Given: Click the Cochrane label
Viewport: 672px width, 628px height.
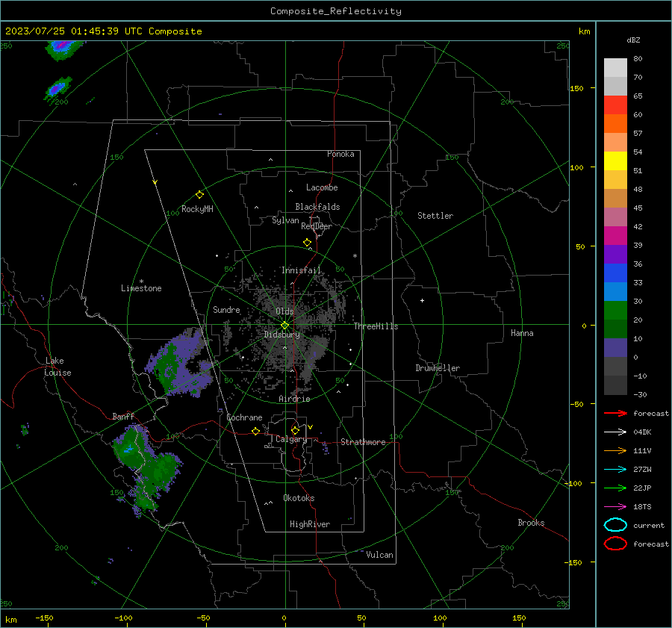Looking at the screenshot, I should (244, 417).
